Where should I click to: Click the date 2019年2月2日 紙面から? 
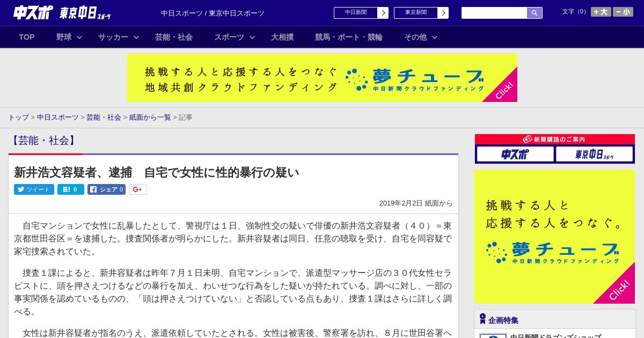pos(415,203)
